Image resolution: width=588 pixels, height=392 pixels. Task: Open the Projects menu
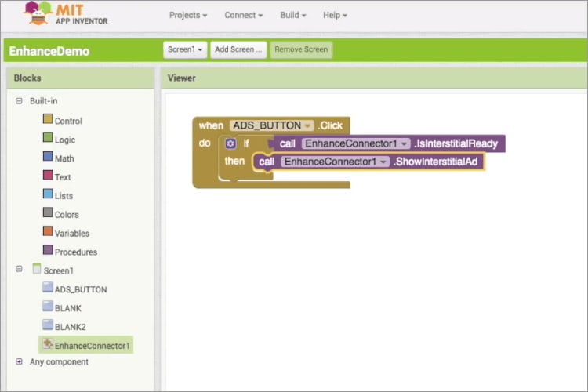coord(188,15)
